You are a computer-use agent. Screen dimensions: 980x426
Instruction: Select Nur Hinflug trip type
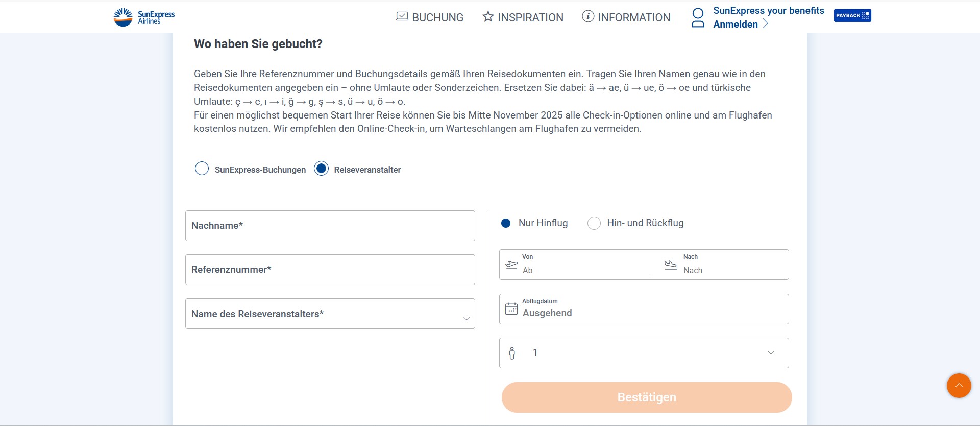coord(506,223)
